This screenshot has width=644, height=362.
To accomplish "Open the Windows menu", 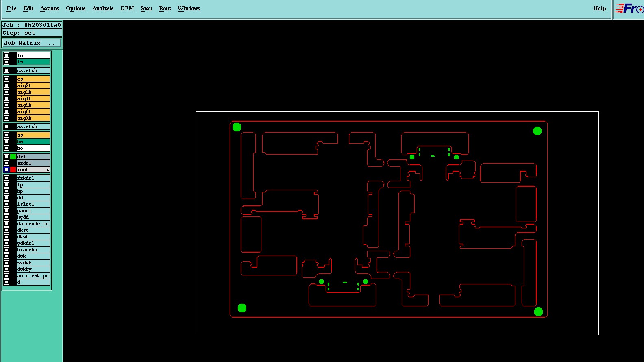I will 189,8.
